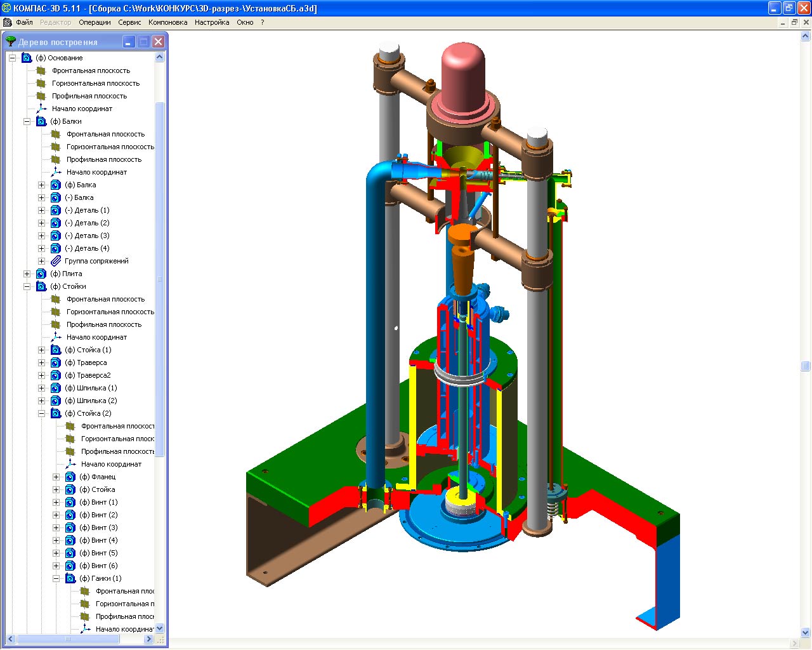Click the Фронтальная плоскость icon under Балки
This screenshot has width=812, height=650.
pyautogui.click(x=56, y=134)
